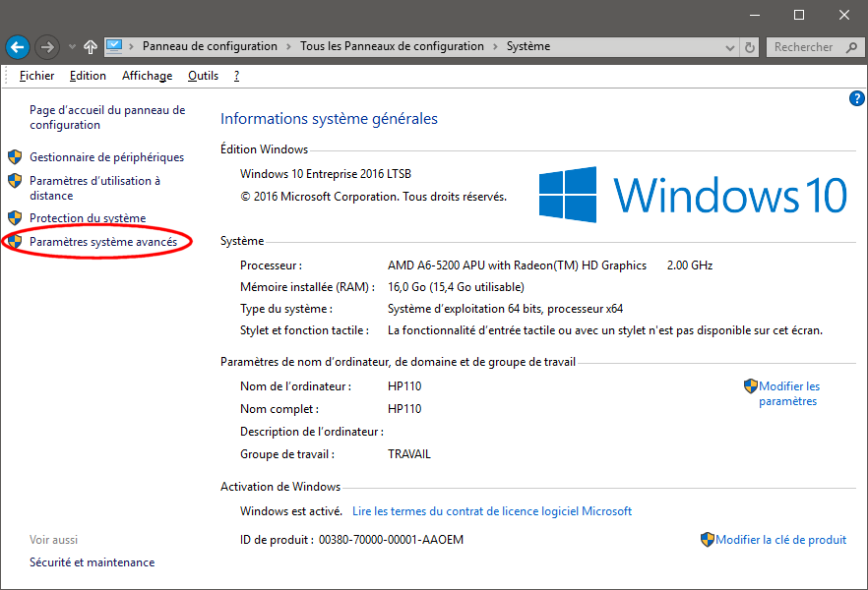Viewport: 868px width, 590px height.
Task: Click the computer name value 'HP110'
Action: pos(404,386)
